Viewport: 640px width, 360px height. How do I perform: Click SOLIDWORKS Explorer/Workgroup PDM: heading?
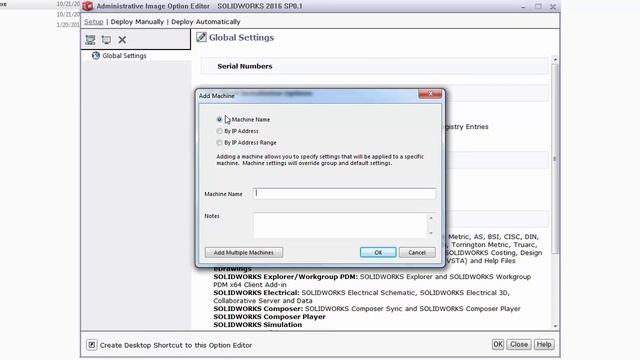(285, 277)
